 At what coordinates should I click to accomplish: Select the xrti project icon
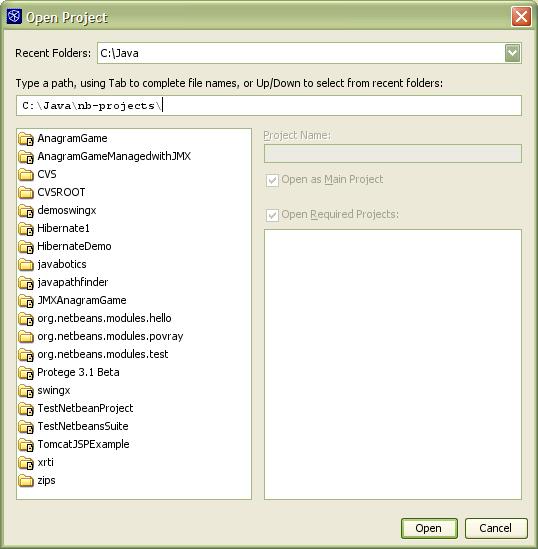click(x=26, y=463)
